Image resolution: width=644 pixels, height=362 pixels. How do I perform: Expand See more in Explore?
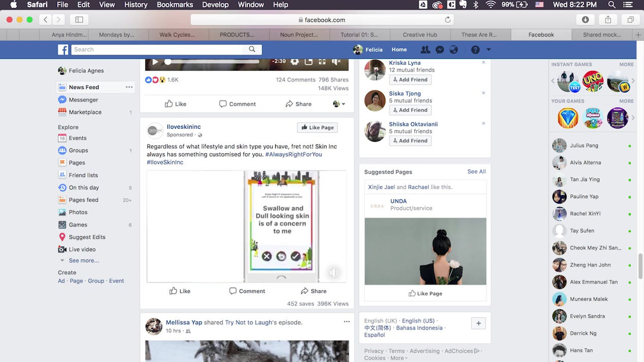click(84, 261)
